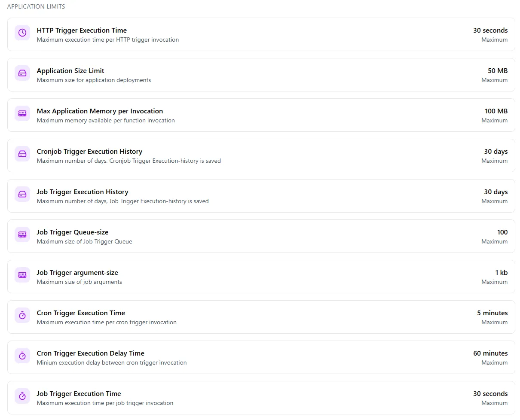The width and height of the screenshot is (520, 420).
Task: Click the drive icon beside Application Size Limit
Action: tap(22, 73)
